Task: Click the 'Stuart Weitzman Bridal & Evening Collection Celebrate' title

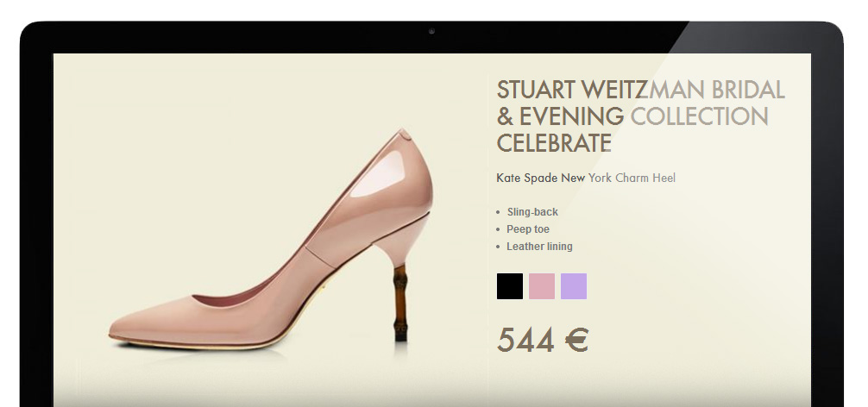Action: 640,116
